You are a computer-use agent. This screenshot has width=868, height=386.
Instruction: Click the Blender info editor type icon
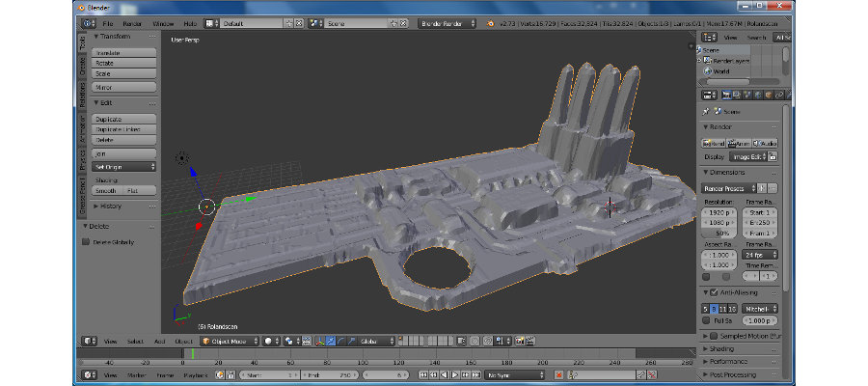click(85, 22)
